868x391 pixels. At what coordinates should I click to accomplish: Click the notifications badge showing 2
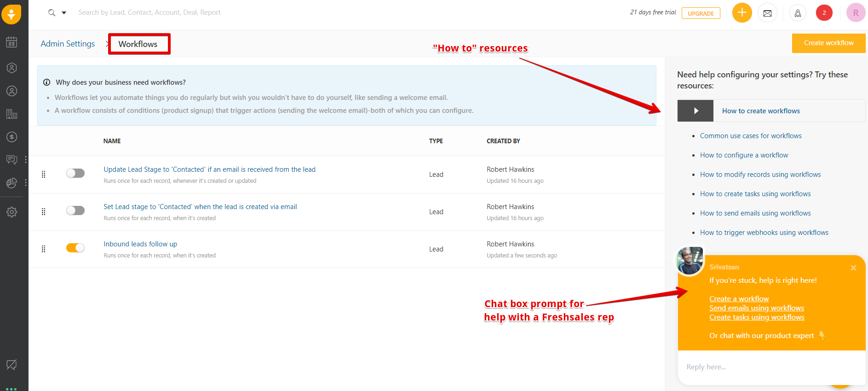(824, 13)
